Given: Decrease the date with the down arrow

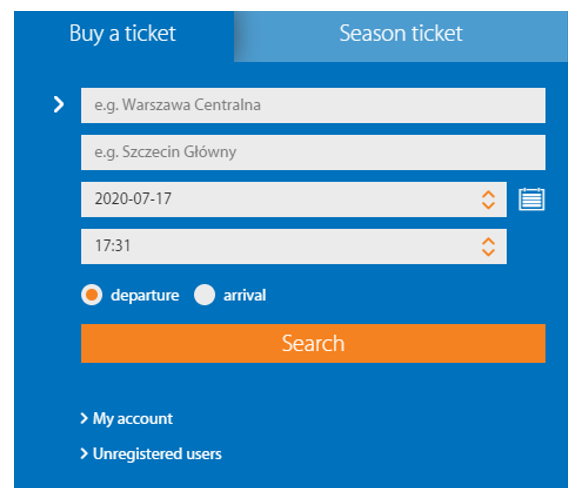Looking at the screenshot, I should [x=488, y=205].
